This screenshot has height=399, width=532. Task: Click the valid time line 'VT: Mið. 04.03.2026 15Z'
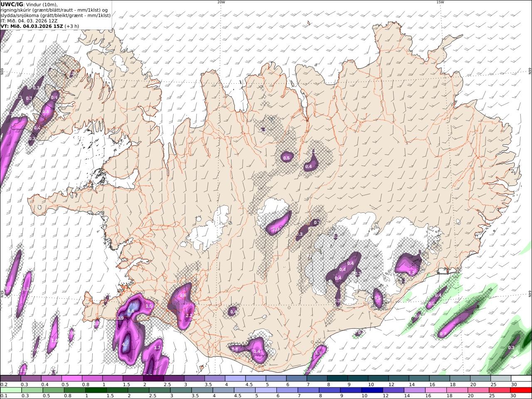click(x=32, y=26)
